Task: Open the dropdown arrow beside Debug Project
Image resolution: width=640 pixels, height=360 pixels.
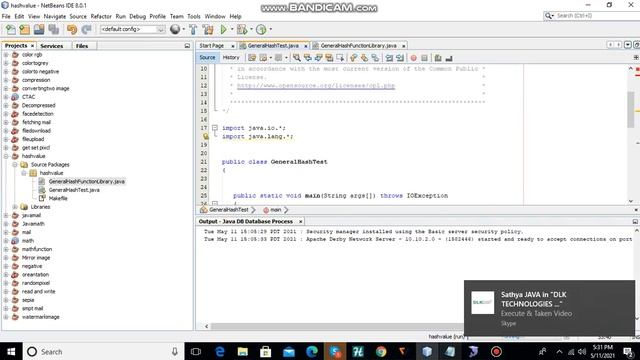Action: pyautogui.click(x=250, y=29)
